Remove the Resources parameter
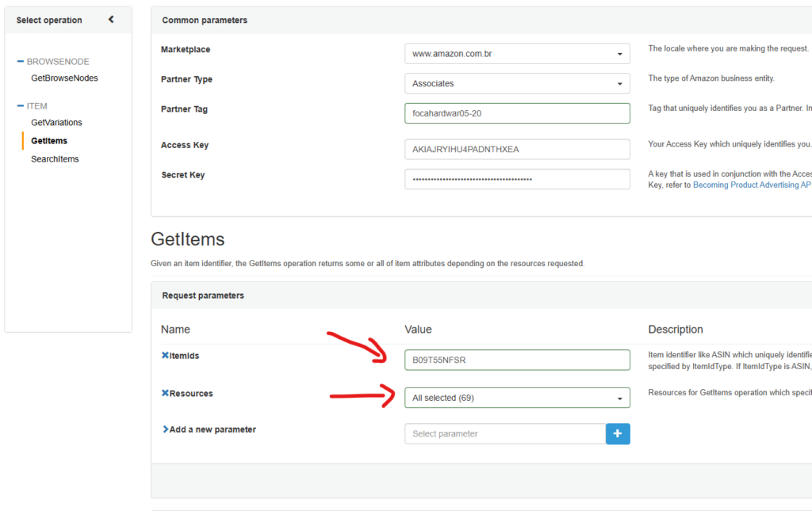 (165, 393)
